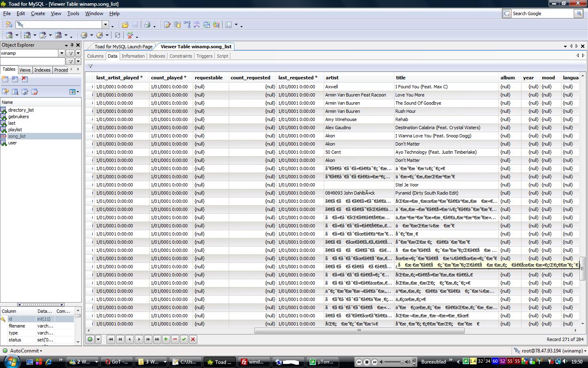Toggle the object filter funnel button
The height and width of the screenshot is (368, 588).
pos(71,61)
